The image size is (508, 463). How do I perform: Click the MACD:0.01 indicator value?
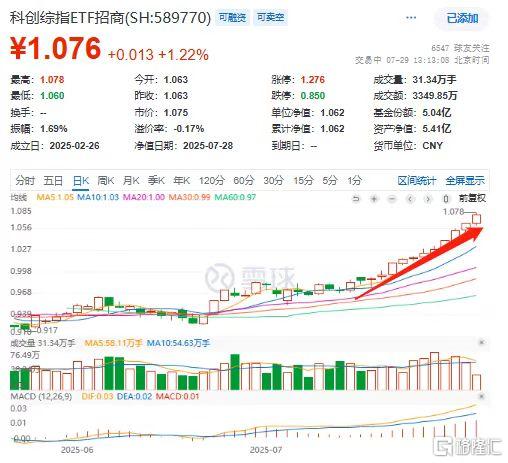177,397
